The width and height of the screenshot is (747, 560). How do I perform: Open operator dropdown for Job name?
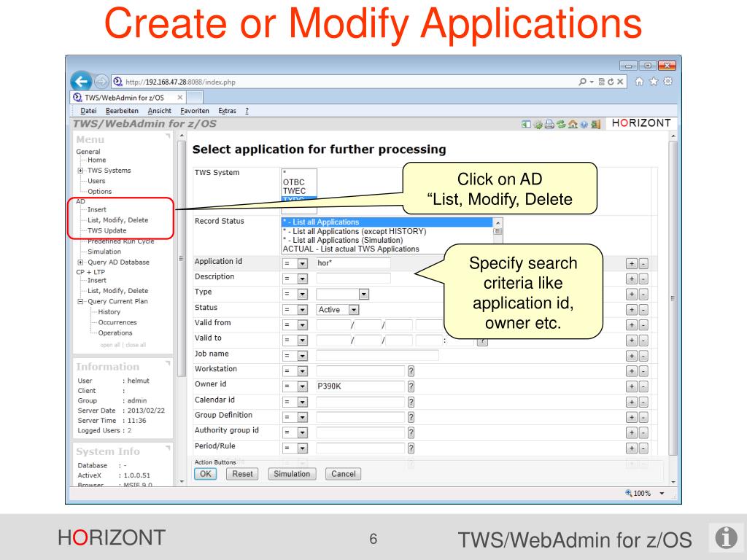click(x=303, y=356)
